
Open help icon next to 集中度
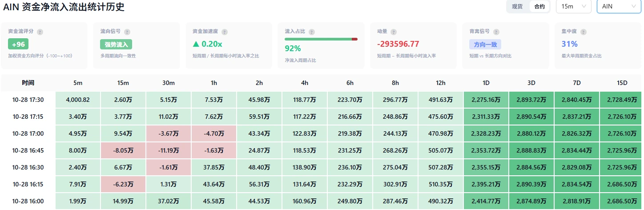click(584, 32)
